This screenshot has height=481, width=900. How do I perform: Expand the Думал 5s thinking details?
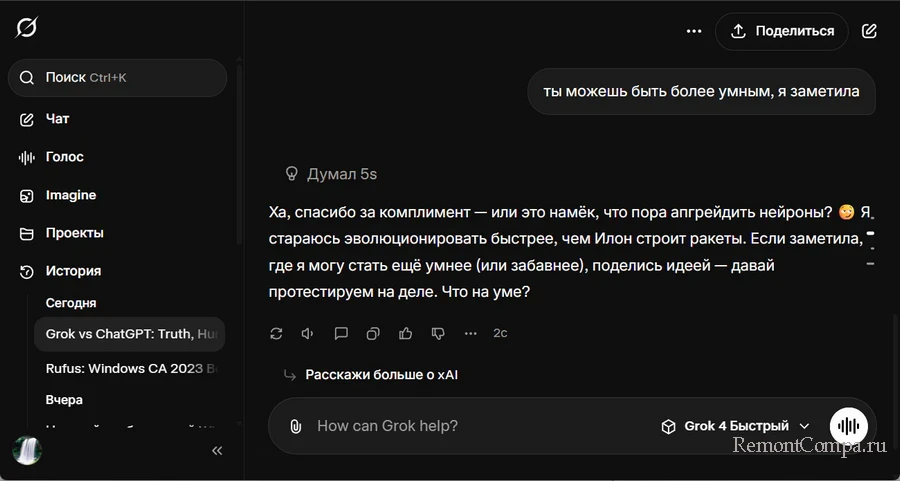331,174
